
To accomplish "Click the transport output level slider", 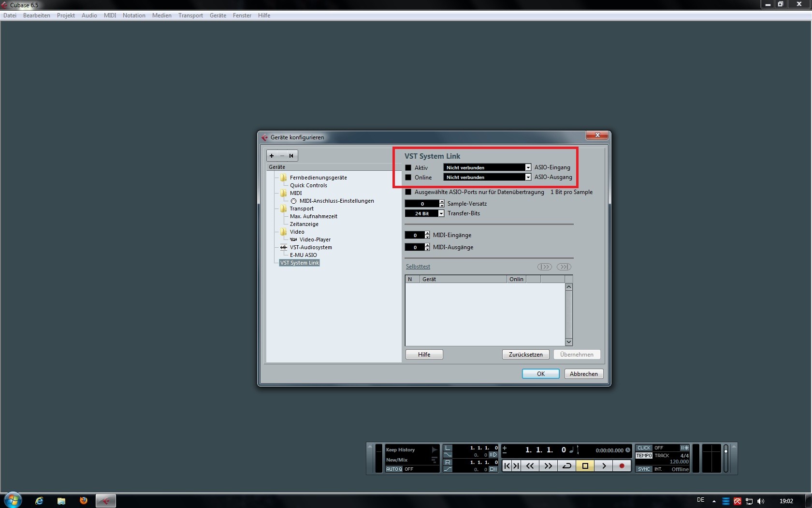I will pyautogui.click(x=725, y=458).
